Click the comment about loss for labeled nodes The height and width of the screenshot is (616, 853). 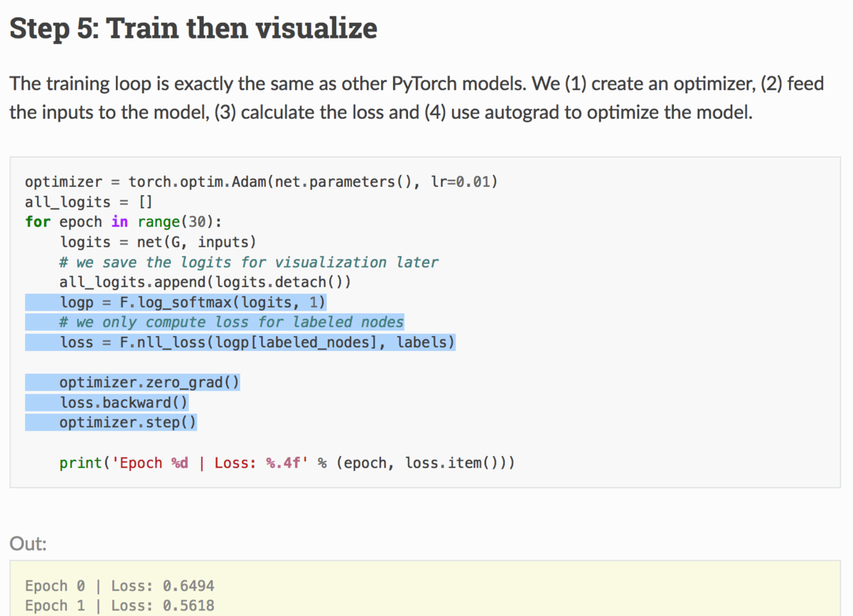(x=232, y=322)
